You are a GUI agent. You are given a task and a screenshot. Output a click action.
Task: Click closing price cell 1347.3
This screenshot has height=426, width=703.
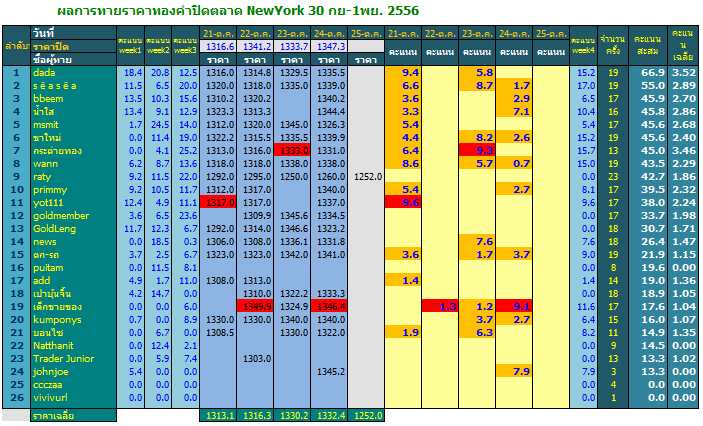tap(329, 47)
